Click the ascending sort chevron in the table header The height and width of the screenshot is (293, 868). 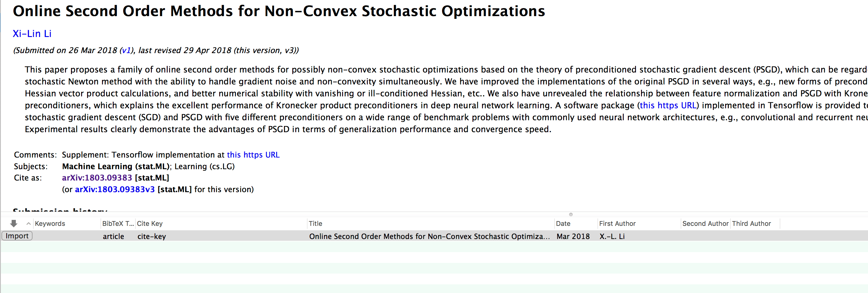29,223
